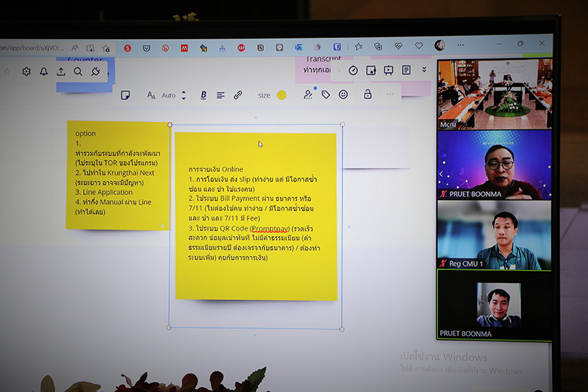Start the Miro timer tool
Image resolution: width=588 pixels, height=392 pixels.
tap(353, 71)
